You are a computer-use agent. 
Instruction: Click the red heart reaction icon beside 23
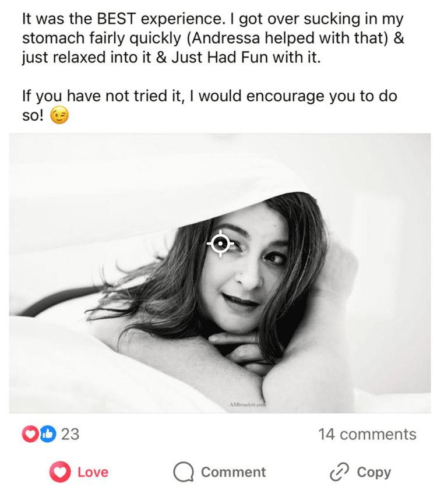(x=30, y=434)
